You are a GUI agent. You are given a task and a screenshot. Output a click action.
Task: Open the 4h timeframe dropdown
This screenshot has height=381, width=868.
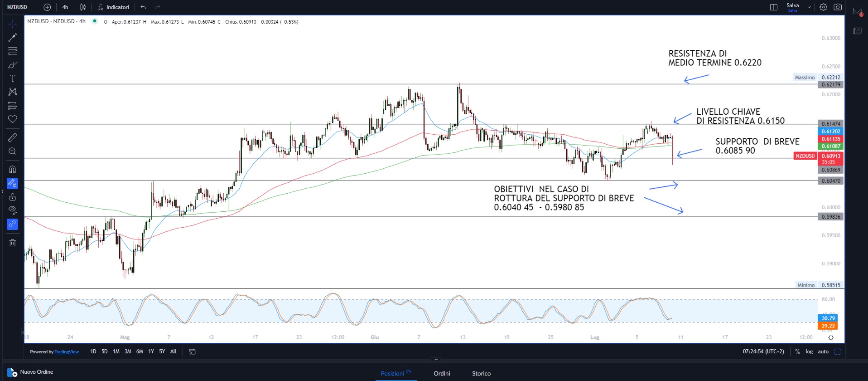[x=65, y=7]
